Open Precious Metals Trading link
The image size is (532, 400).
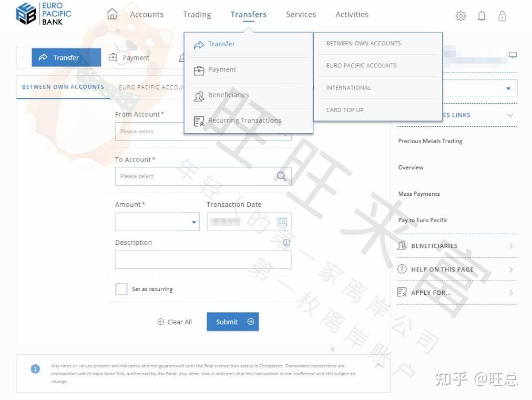click(430, 141)
